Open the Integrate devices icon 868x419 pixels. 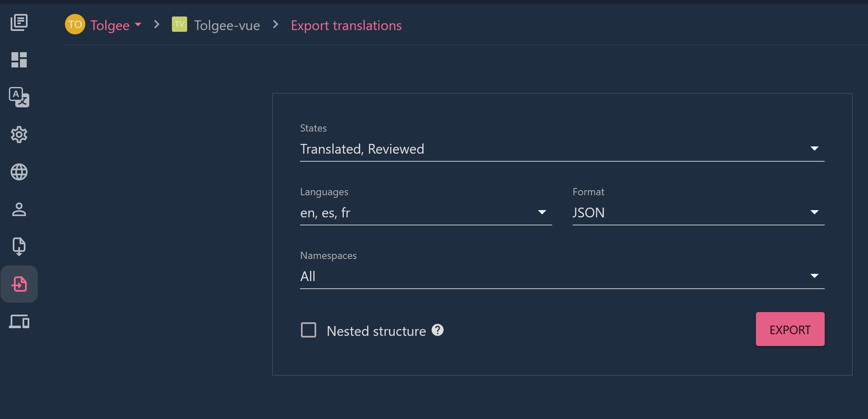(x=19, y=322)
